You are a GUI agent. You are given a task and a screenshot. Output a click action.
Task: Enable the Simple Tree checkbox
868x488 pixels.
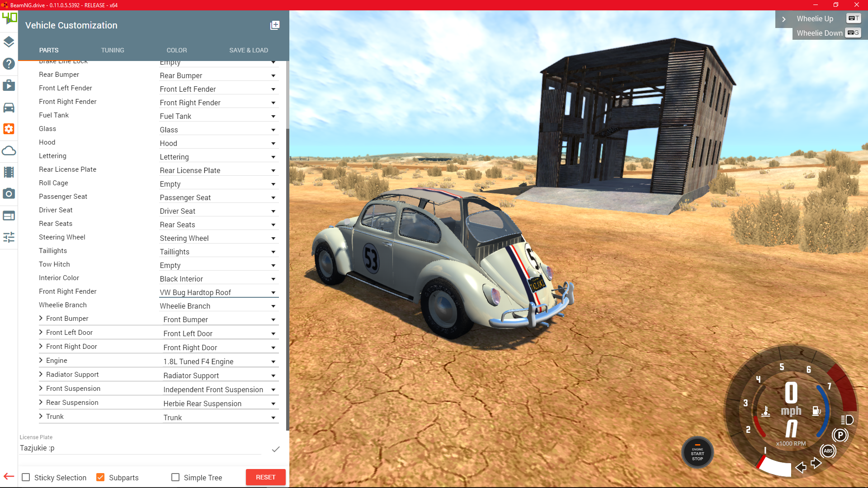175,478
